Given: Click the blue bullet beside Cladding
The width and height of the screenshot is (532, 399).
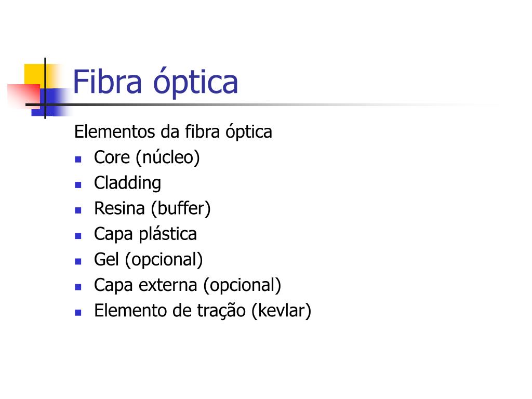Looking at the screenshot, I should point(78,185).
